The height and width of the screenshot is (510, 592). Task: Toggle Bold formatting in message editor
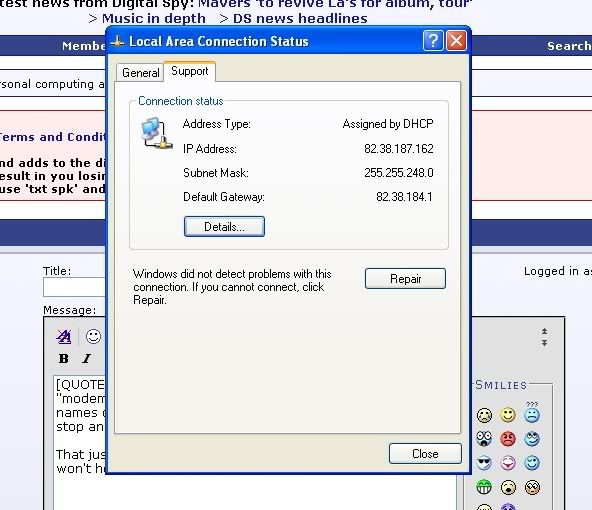tap(63, 359)
